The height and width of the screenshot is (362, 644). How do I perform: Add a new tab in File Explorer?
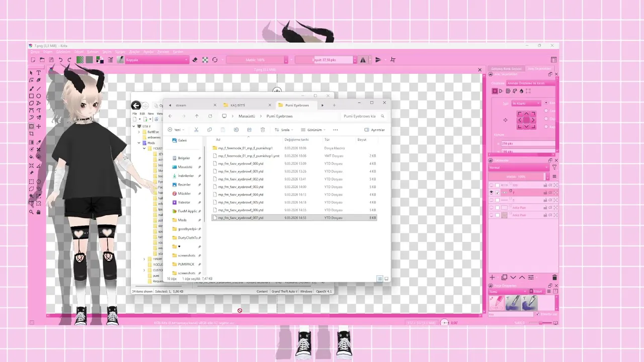pos(334,105)
